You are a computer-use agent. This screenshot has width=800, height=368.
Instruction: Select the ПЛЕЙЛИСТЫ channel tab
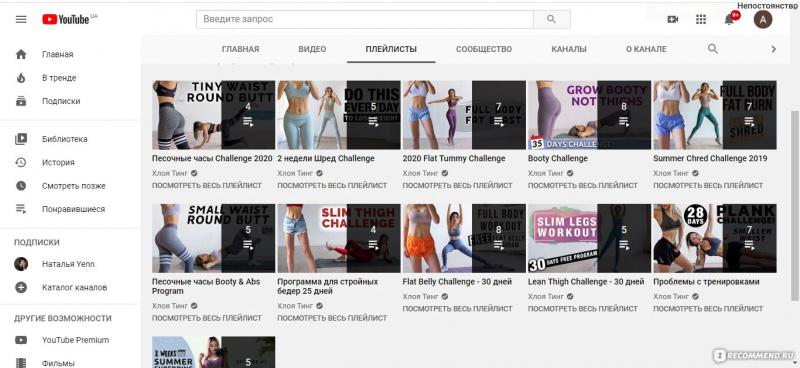(x=391, y=50)
